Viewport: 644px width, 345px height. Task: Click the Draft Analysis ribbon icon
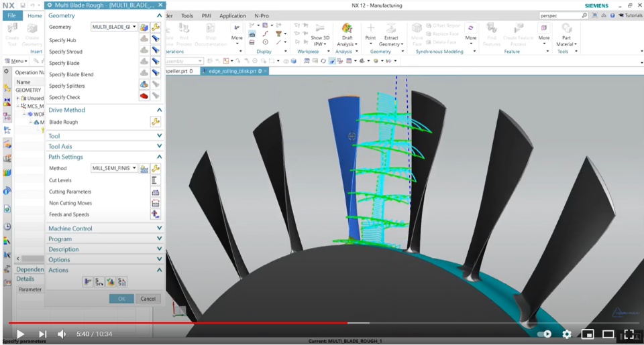pos(347,28)
